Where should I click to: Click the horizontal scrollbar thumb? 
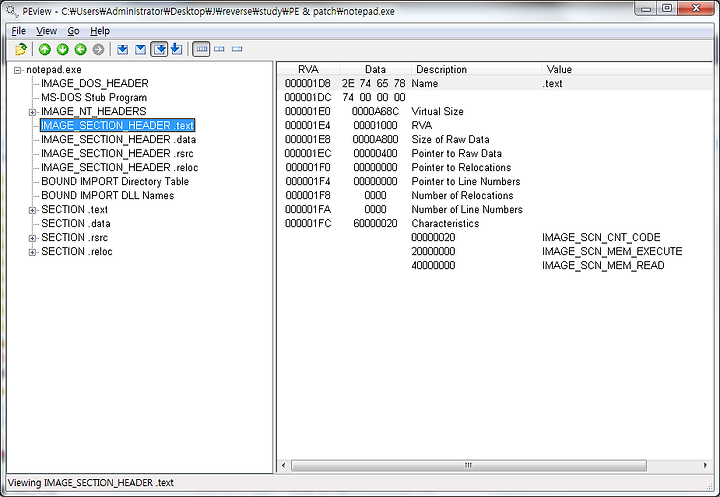(x=468, y=465)
